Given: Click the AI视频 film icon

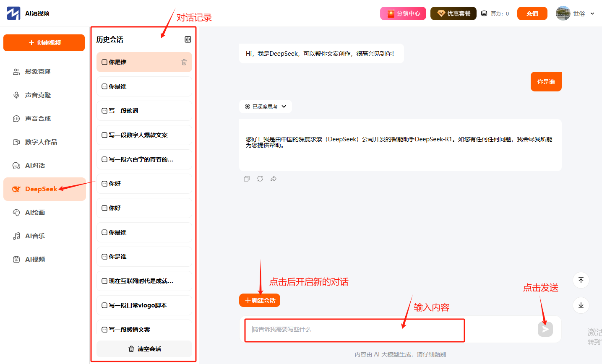Looking at the screenshot, I should click(x=16, y=260).
